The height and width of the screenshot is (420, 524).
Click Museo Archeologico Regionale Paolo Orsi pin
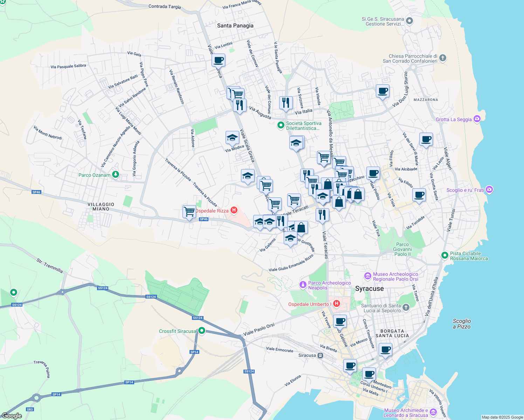[367, 276]
